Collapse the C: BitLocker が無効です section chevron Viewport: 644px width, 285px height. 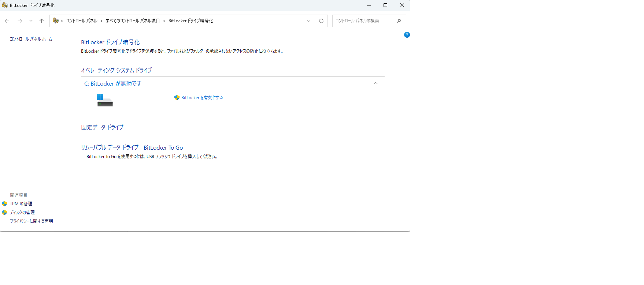[375, 83]
